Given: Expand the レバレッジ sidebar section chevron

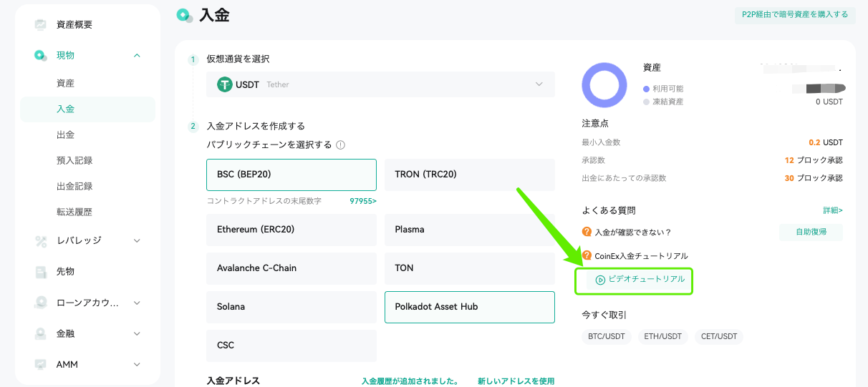Looking at the screenshot, I should coord(137,240).
